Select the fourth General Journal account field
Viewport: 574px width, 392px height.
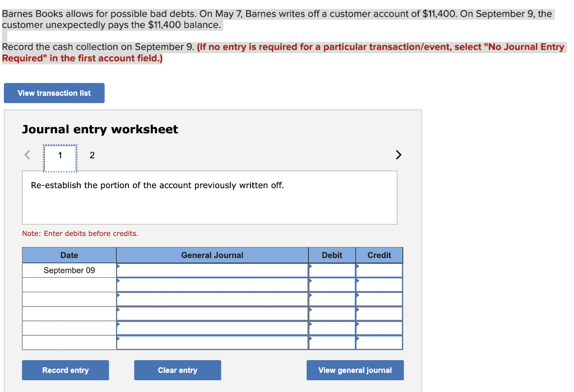[x=212, y=314]
